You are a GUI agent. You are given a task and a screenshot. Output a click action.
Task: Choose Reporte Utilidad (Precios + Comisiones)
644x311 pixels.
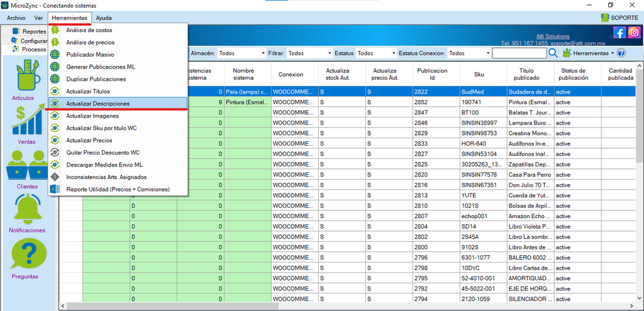pos(118,189)
